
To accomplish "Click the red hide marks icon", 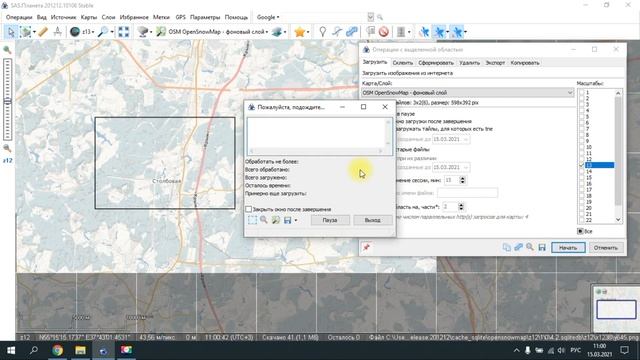I will tap(383, 32).
